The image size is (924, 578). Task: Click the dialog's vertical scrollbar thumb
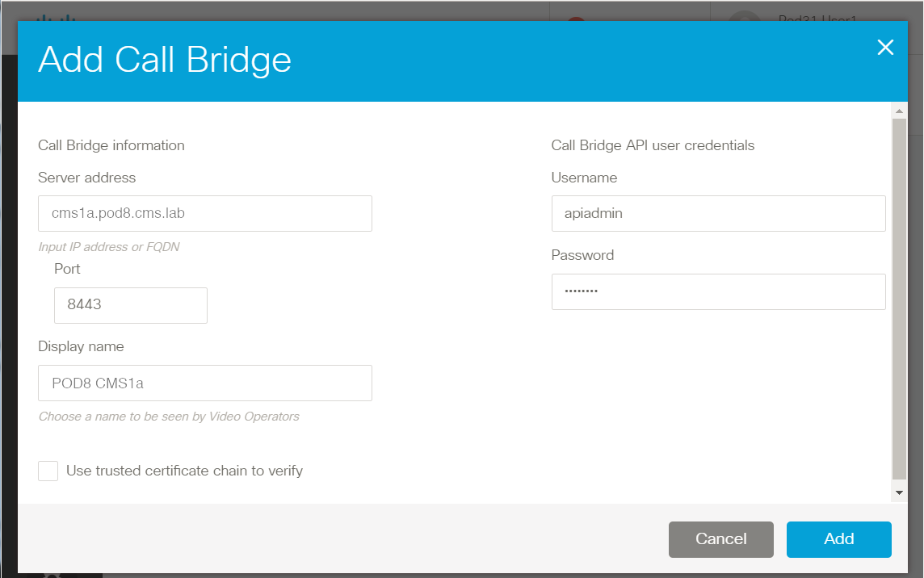click(x=899, y=299)
